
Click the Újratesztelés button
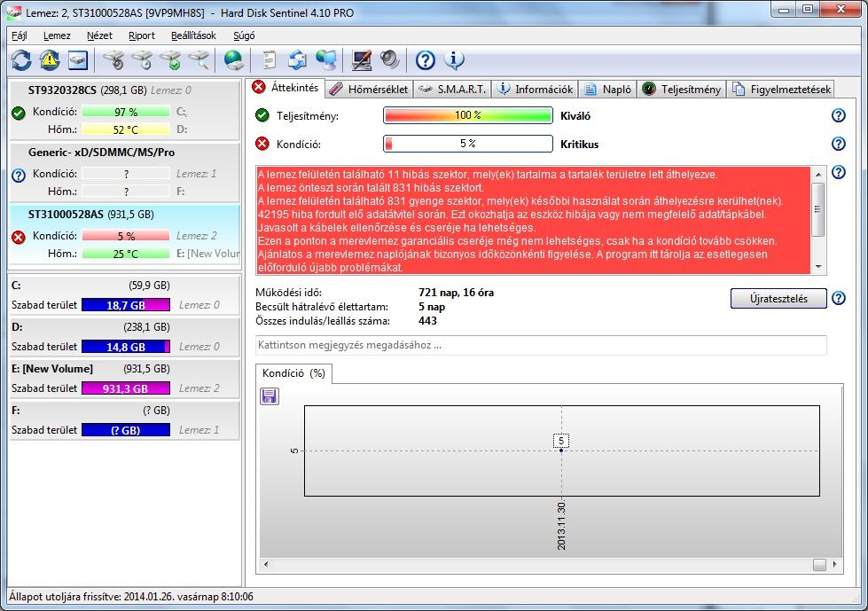[778, 298]
